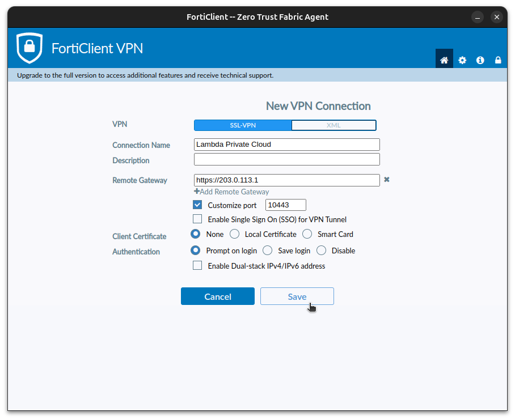The image size is (515, 420).
Task: Click the FortiClient shield logo
Action: click(x=29, y=48)
